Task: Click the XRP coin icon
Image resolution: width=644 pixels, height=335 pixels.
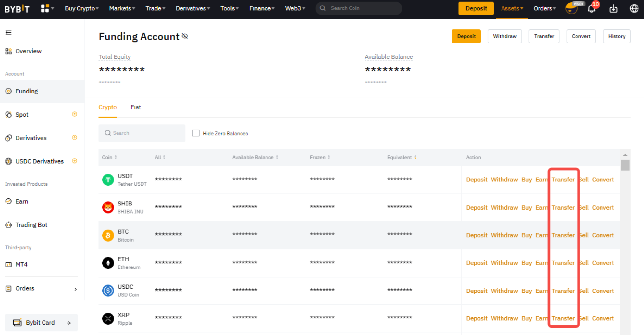Action: (x=108, y=318)
